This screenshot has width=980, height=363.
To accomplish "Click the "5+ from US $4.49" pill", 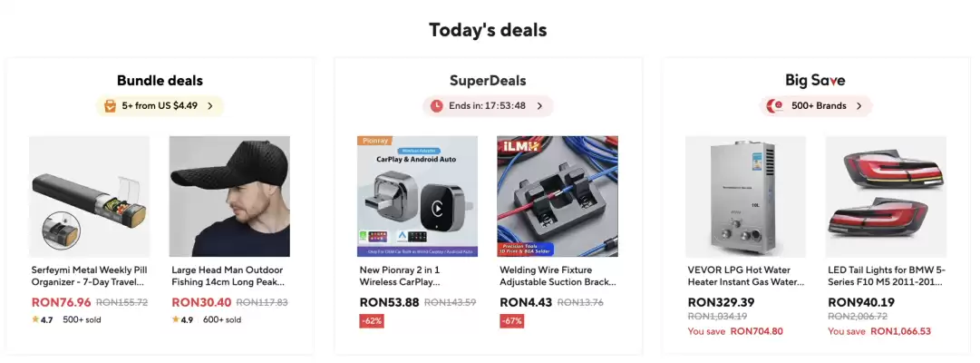I will pyautogui.click(x=160, y=106).
